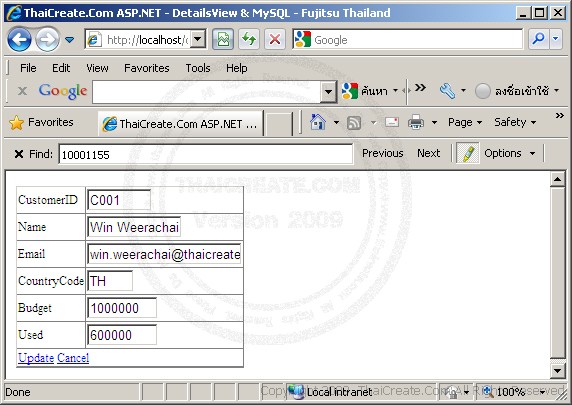Click the magnifier search button
The width and height of the screenshot is (572, 405).
click(538, 39)
